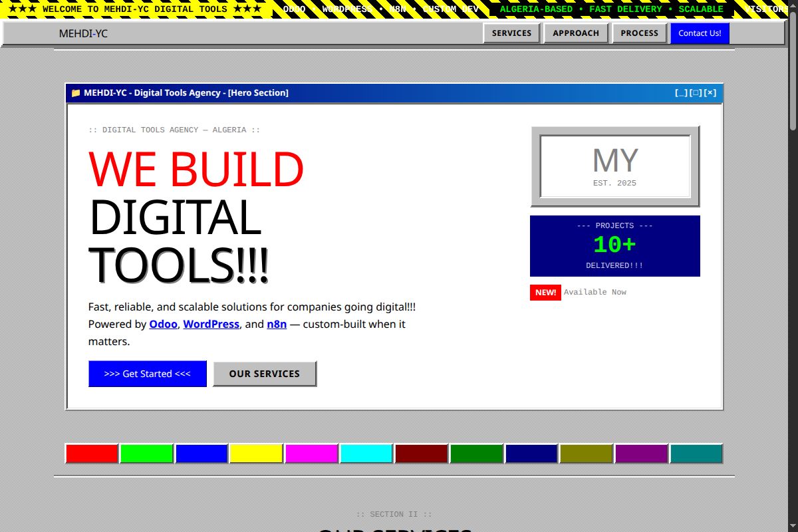Click the red NEW! badge
The height and width of the screenshot is (532, 798).
point(545,293)
